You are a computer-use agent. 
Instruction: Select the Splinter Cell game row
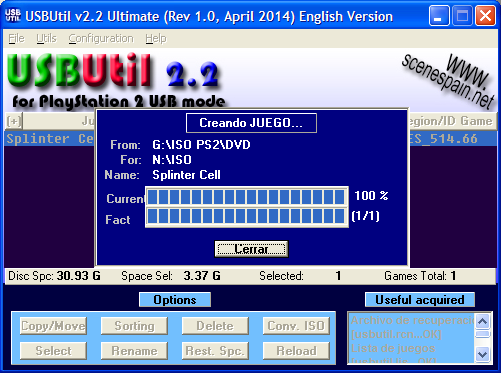click(250, 139)
